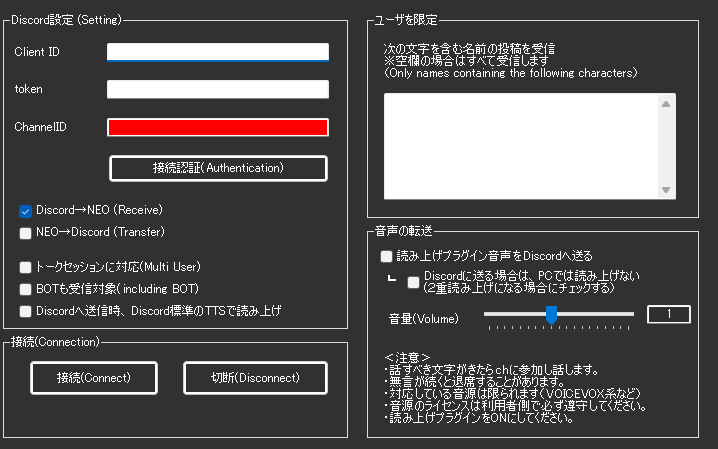Viewport: 718px width, 449px height.
Task: Click the "ユーザを限定" group title
Action: click(406, 20)
